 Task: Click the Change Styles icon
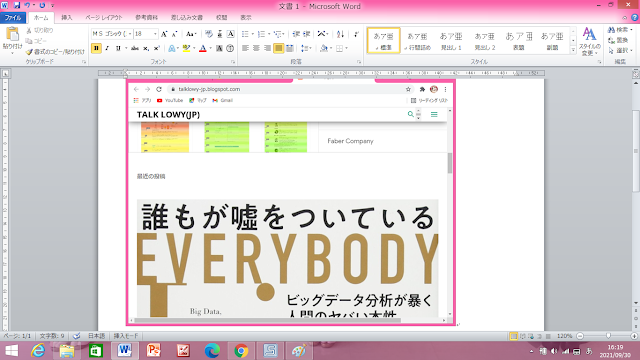[589, 41]
